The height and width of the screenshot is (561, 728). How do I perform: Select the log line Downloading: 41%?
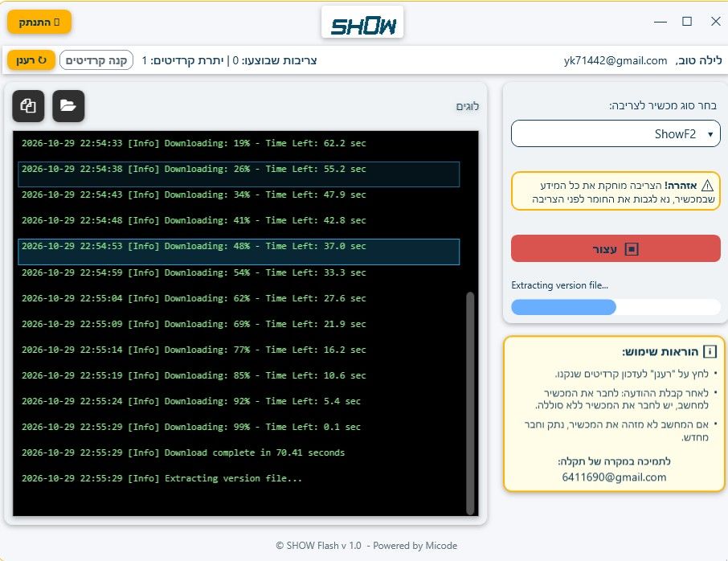tap(194, 220)
